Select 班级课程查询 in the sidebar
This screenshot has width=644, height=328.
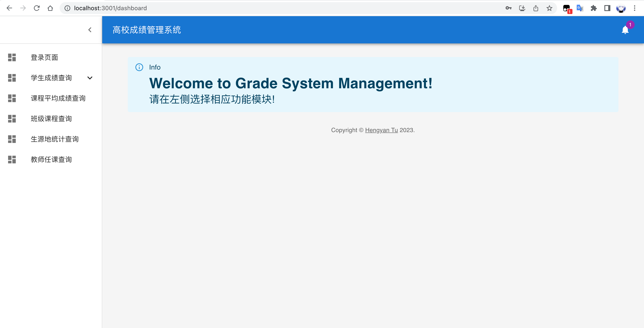pyautogui.click(x=51, y=118)
